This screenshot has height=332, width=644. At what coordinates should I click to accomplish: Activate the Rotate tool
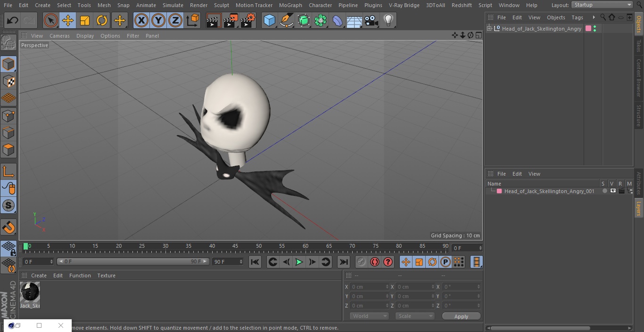[x=102, y=21]
